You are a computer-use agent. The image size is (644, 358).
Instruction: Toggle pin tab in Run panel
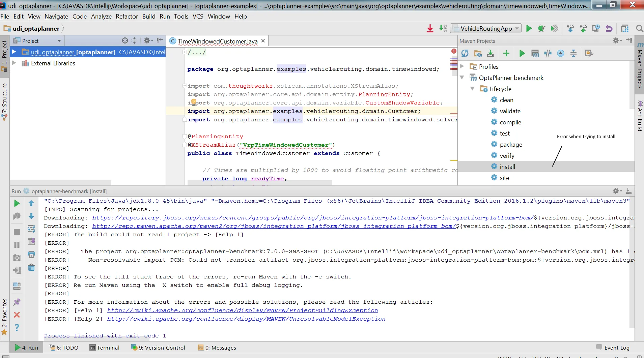point(17,302)
